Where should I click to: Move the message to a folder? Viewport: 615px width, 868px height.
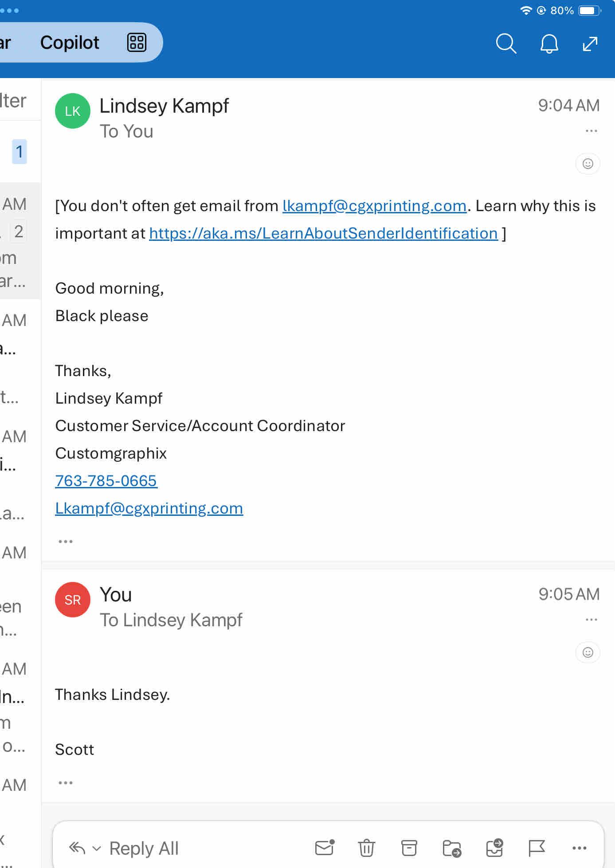[451, 848]
